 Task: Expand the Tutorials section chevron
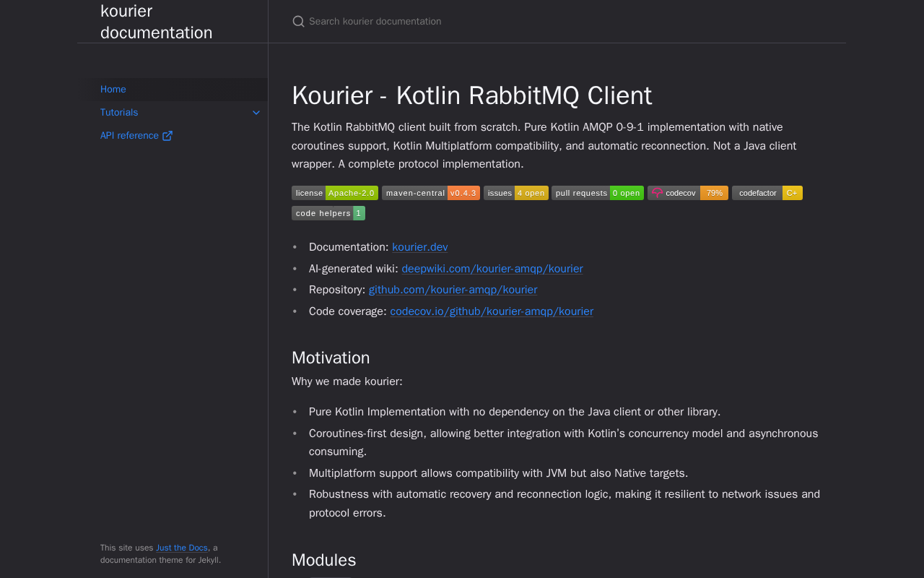(x=256, y=113)
